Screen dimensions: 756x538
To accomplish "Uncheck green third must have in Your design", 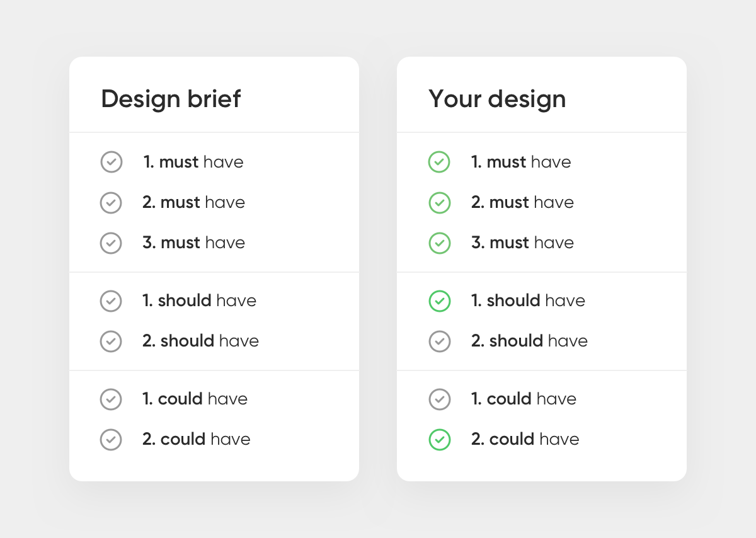I will pos(439,243).
